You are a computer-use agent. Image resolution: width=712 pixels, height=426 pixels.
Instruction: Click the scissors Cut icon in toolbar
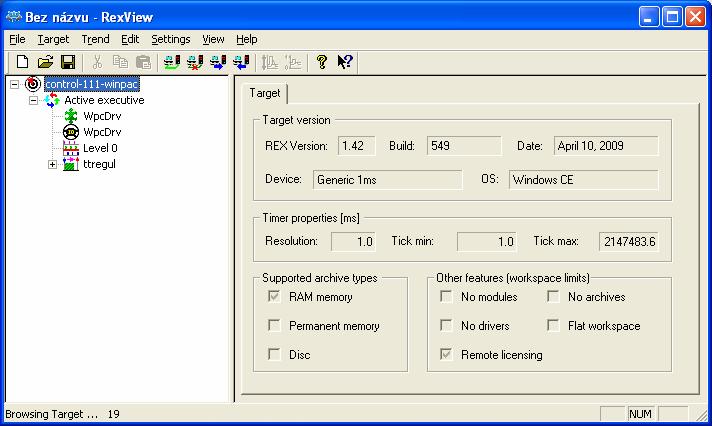pos(97,62)
